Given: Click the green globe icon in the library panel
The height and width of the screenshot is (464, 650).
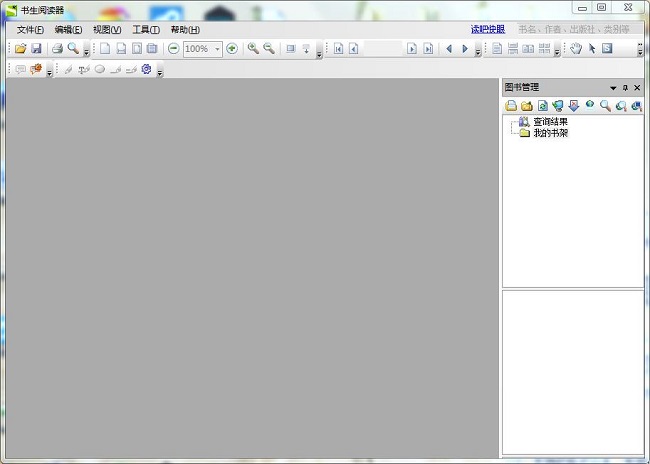Looking at the screenshot, I should point(589,105).
